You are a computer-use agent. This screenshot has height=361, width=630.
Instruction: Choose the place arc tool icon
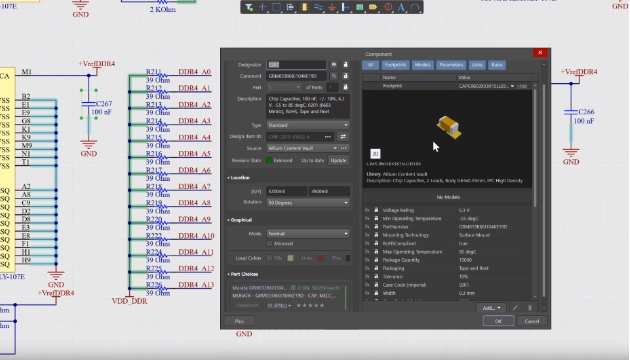point(414,7)
